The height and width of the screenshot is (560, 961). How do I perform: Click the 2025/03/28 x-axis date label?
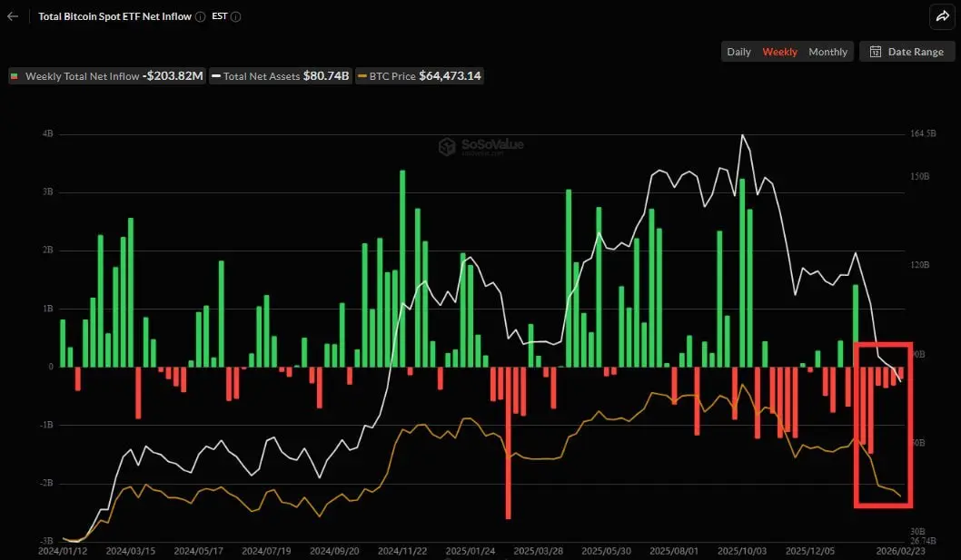[x=538, y=551]
